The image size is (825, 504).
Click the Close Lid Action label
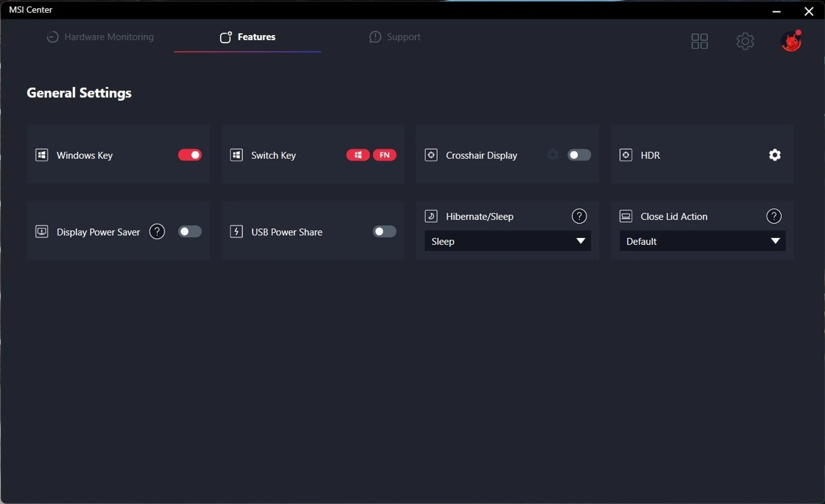point(674,216)
